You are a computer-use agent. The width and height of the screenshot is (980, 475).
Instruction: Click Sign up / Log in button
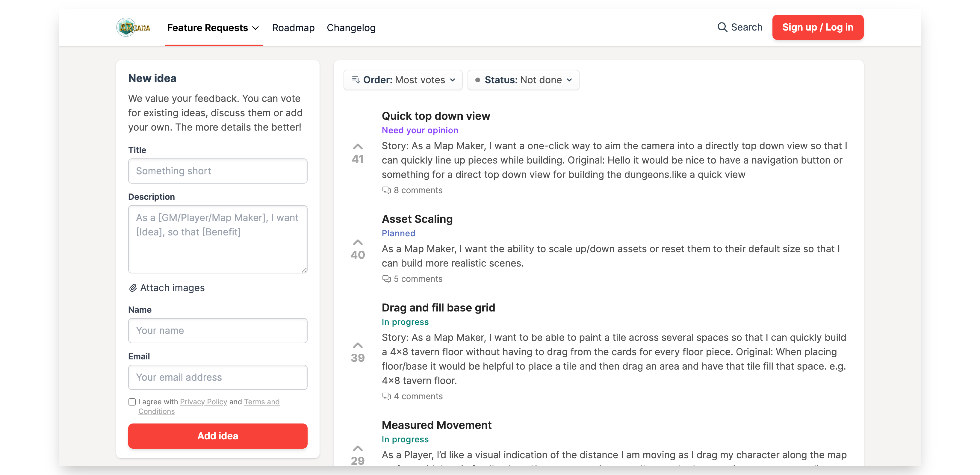point(818,27)
